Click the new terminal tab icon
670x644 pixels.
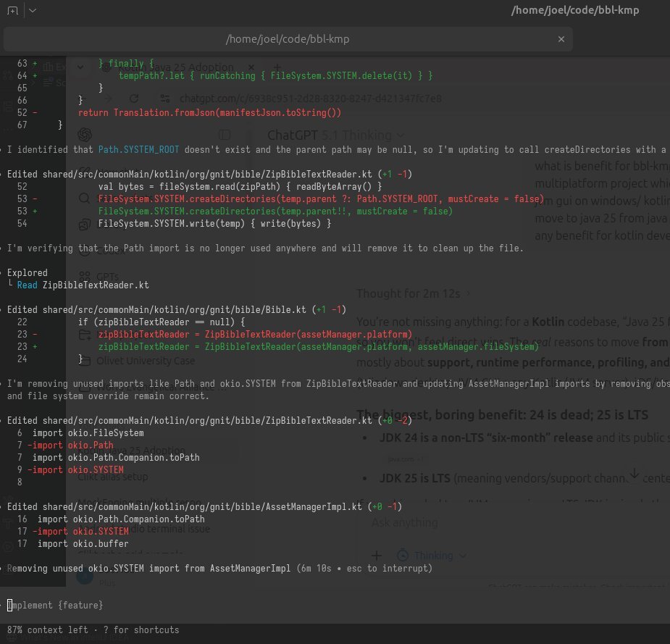[13, 11]
